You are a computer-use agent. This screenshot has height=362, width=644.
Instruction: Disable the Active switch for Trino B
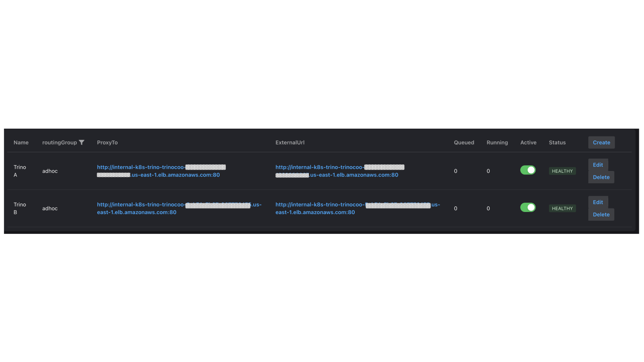pyautogui.click(x=528, y=208)
